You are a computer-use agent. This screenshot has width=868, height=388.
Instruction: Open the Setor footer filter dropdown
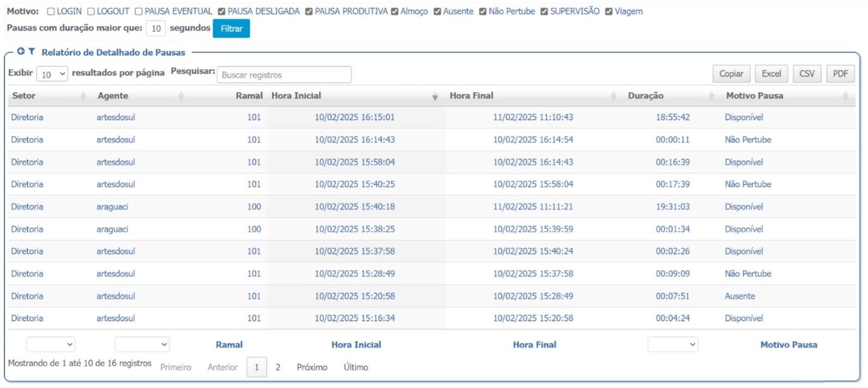click(51, 344)
